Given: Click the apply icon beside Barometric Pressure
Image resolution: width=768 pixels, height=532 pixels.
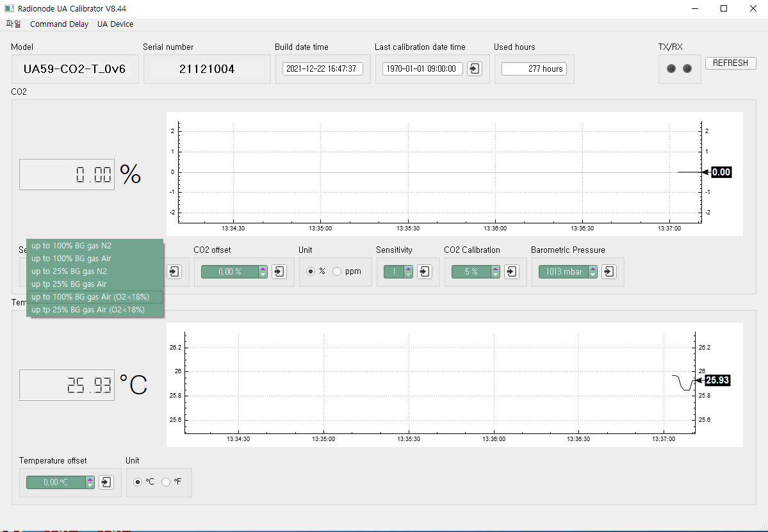Looking at the screenshot, I should click(609, 271).
